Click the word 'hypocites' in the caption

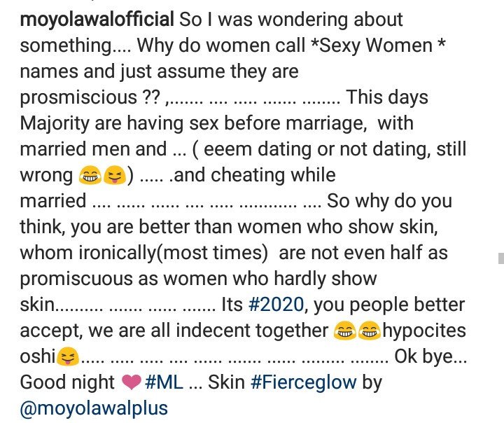[x=424, y=331]
